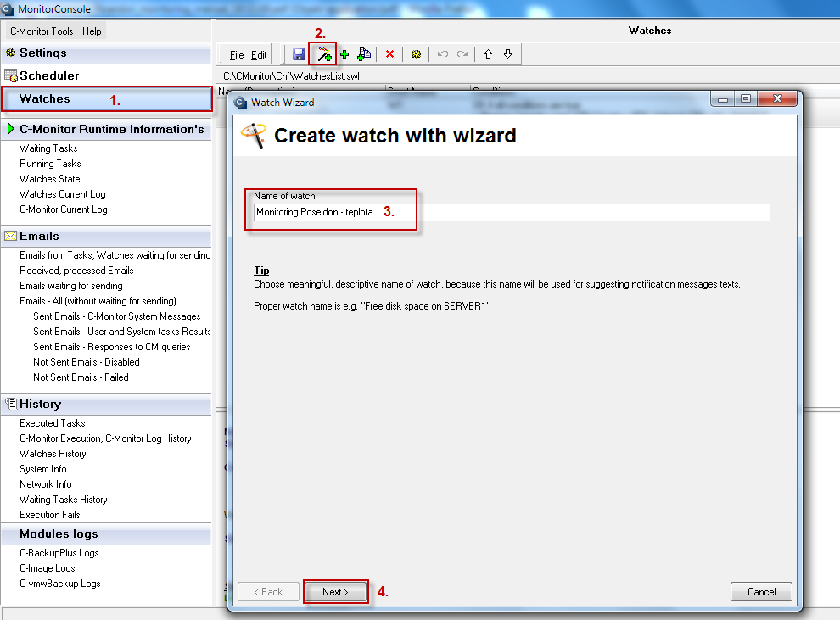The image size is (840, 620).
Task: View C-Monitor Execution, C-Monitor Log History
Action: tap(105, 438)
